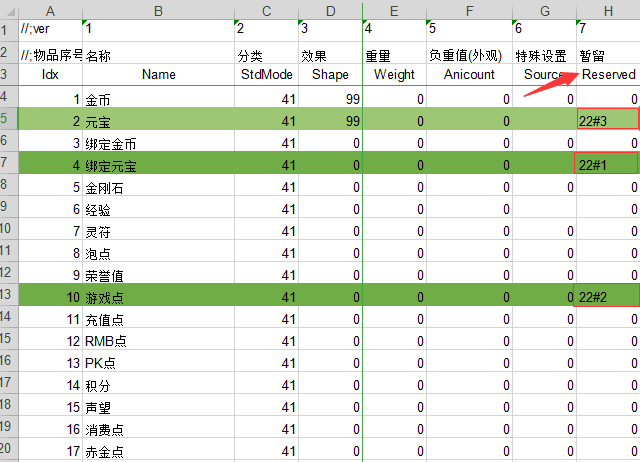Click the 绑定元宝 name cell

click(x=158, y=164)
